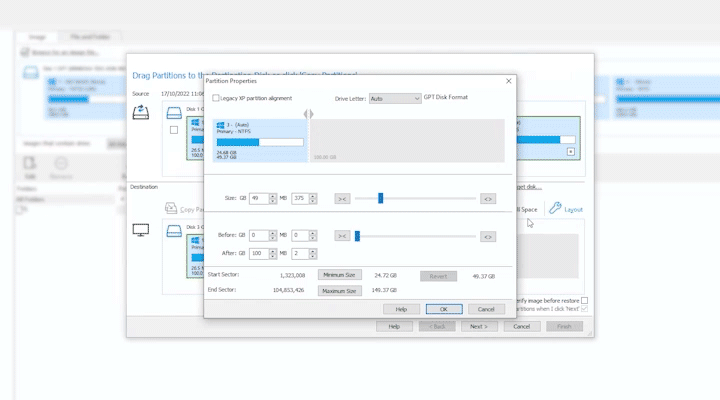
Task: Click Next > in restore wizard
Action: [x=478, y=327]
